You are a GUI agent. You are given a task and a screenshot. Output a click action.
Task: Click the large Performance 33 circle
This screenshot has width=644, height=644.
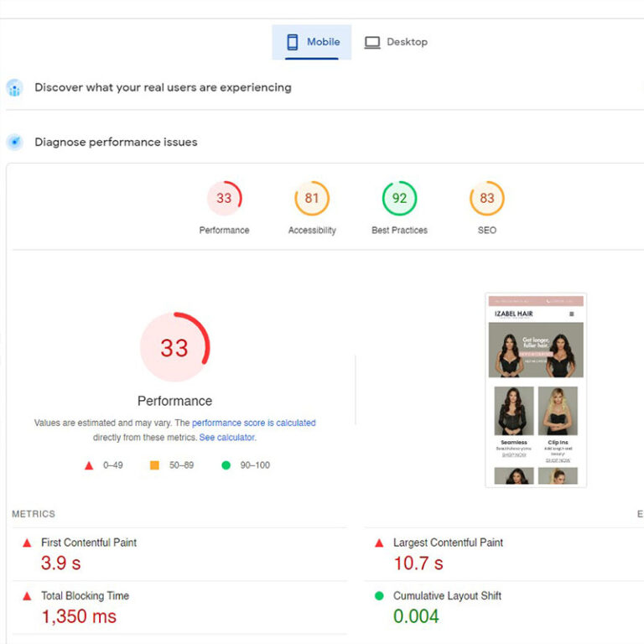pos(174,347)
